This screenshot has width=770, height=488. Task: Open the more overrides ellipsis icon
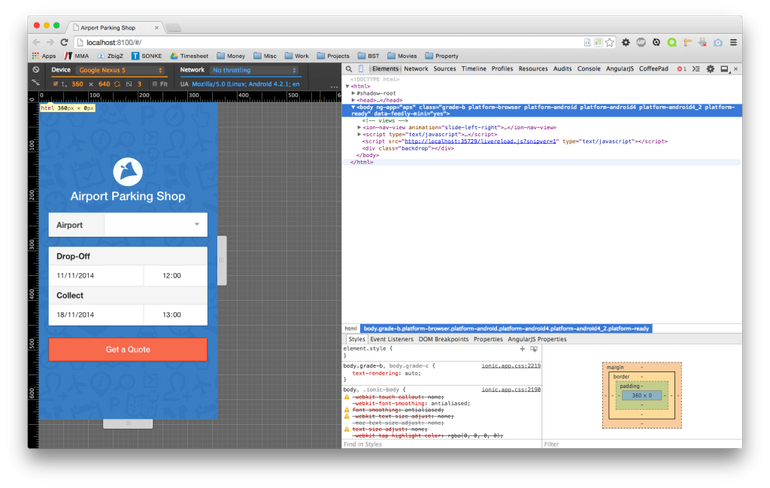pos(334,86)
